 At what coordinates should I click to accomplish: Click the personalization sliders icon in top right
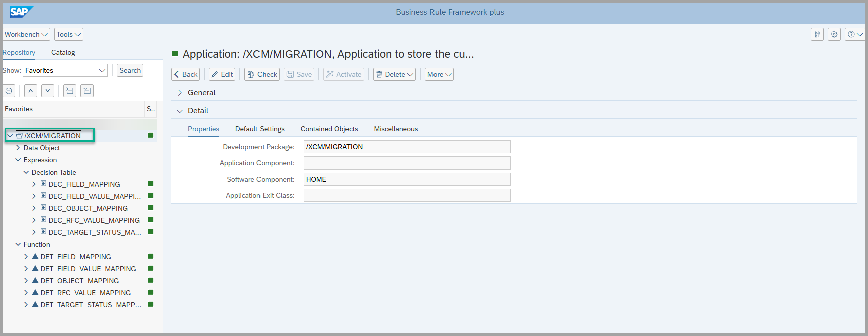(x=817, y=34)
